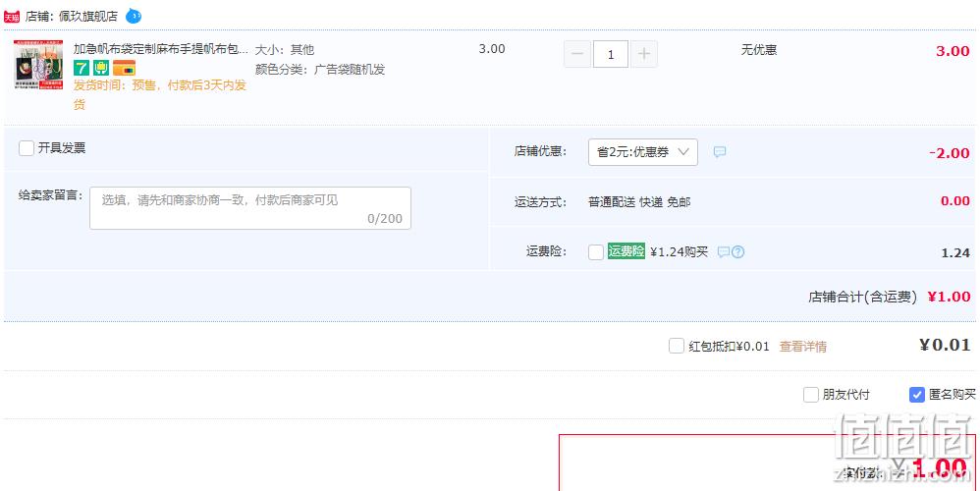Decrease quantity with the minus button
980x491 pixels.
576,54
